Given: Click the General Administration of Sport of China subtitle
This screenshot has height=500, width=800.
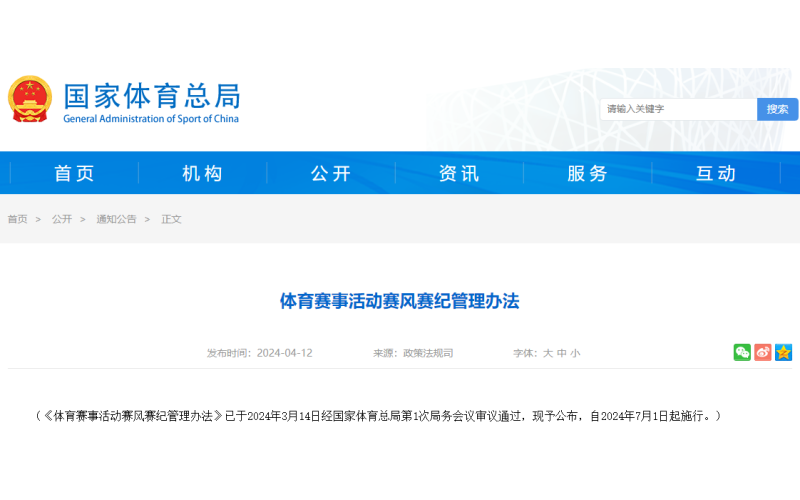Looking at the screenshot, I should pyautogui.click(x=151, y=119).
